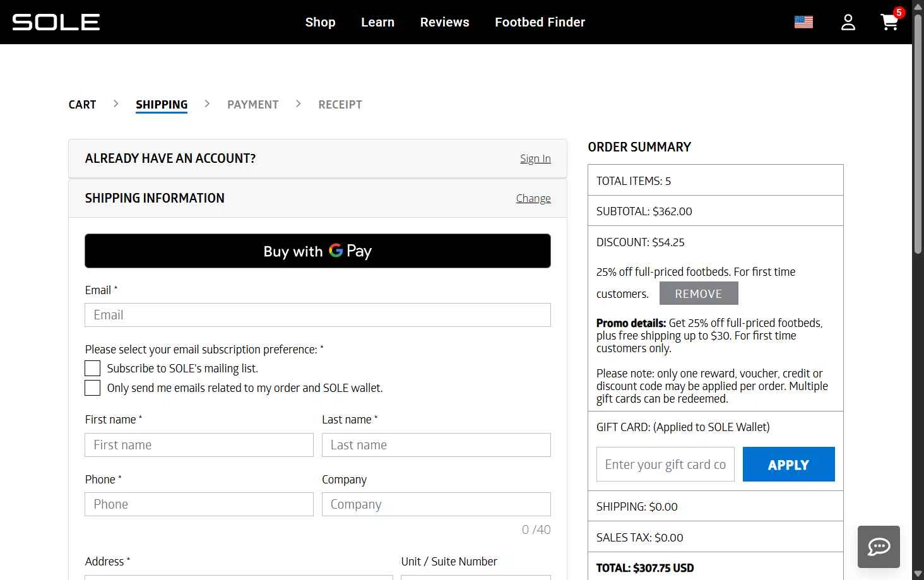This screenshot has width=924, height=580.
Task: Click the Company character counter 0 /40
Action: pyautogui.click(x=536, y=530)
